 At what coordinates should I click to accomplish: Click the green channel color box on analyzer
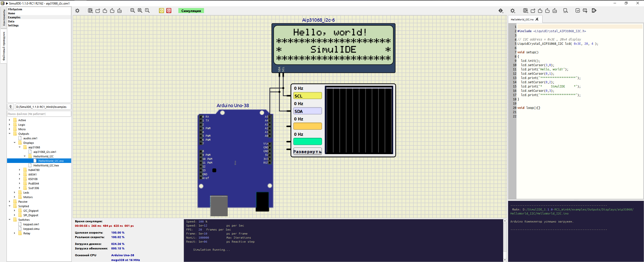[x=307, y=142]
